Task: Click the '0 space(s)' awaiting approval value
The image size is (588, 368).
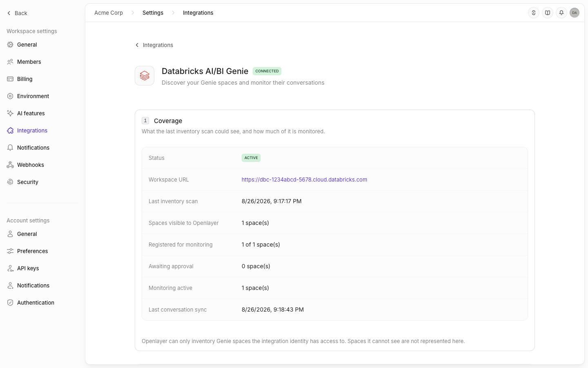Action: [x=256, y=266]
